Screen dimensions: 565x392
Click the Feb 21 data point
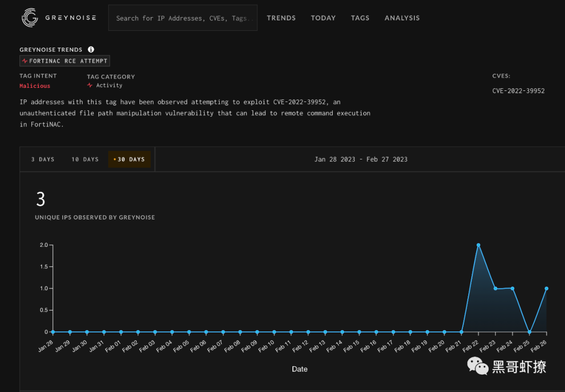click(x=461, y=332)
